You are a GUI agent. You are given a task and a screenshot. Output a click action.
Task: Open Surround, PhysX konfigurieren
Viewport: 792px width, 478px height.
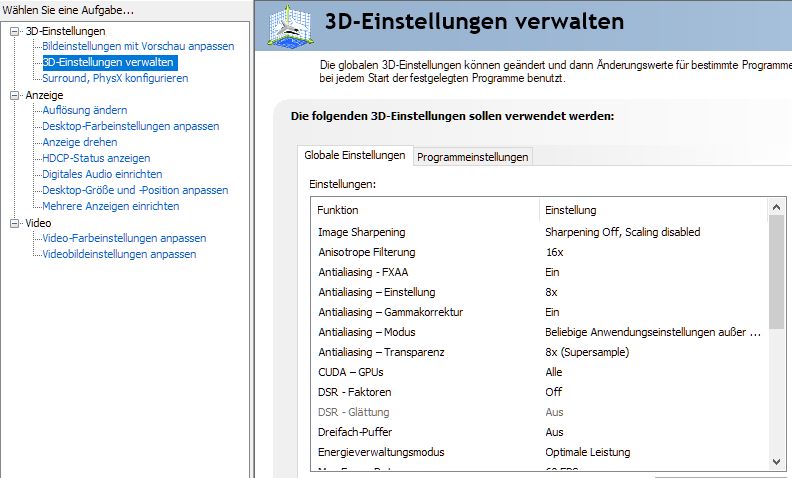(115, 78)
